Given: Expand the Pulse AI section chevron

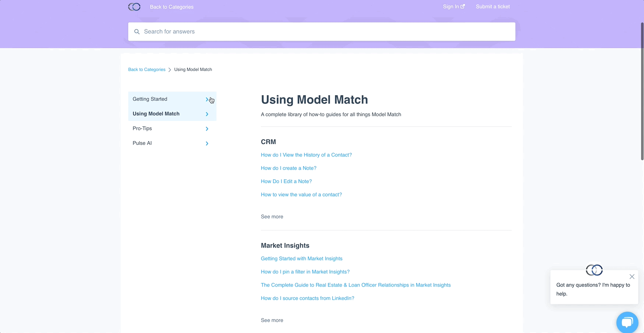Looking at the screenshot, I should [x=207, y=143].
